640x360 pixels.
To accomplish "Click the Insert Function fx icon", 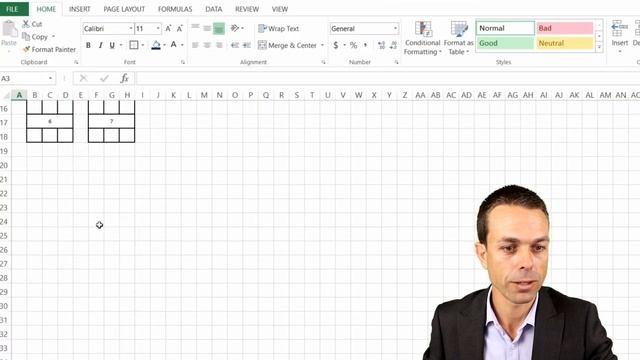I will point(124,78).
